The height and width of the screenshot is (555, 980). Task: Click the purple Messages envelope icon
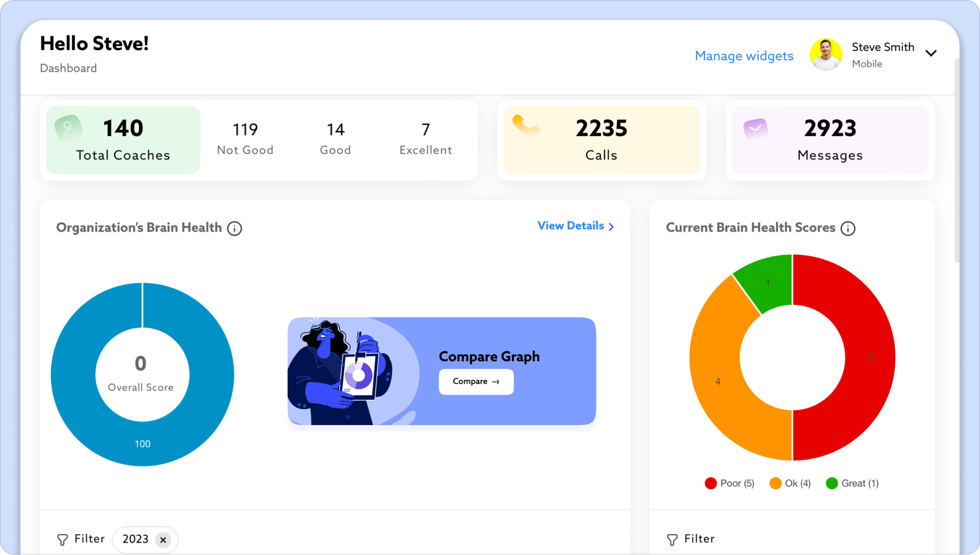coord(755,129)
